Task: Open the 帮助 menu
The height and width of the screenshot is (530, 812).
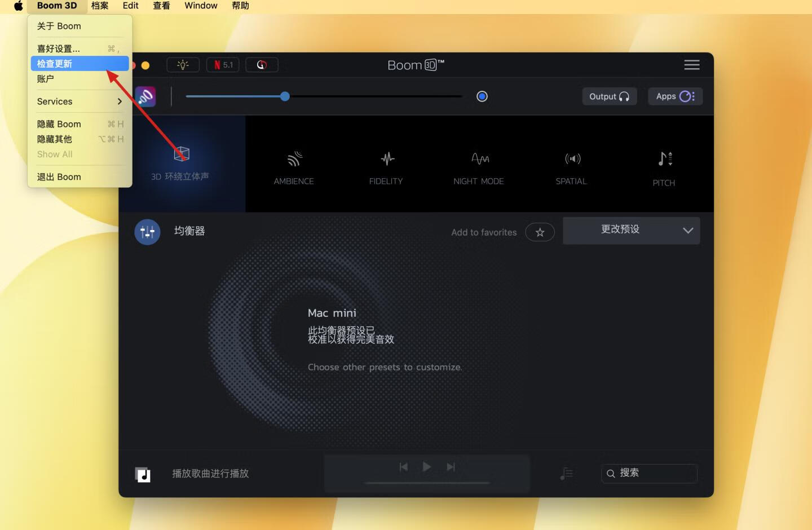Action: tap(240, 6)
